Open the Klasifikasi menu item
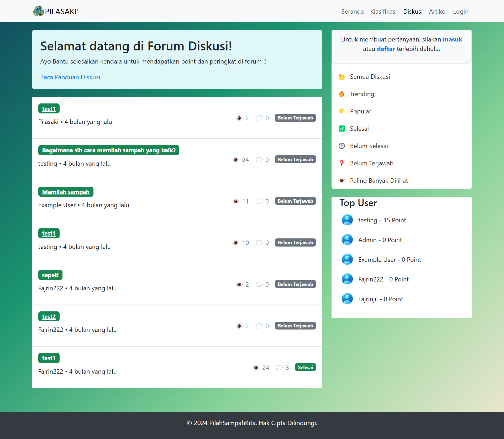Screen dimensions: 504x439 pos(383,12)
